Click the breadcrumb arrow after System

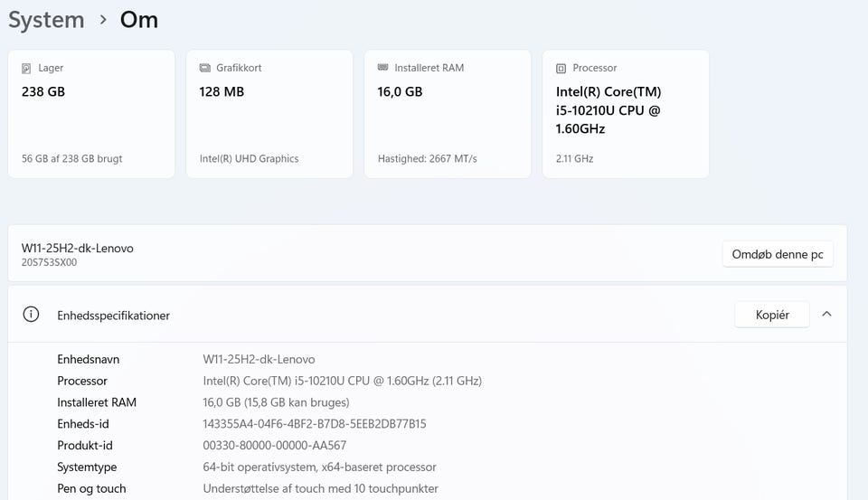tap(103, 20)
